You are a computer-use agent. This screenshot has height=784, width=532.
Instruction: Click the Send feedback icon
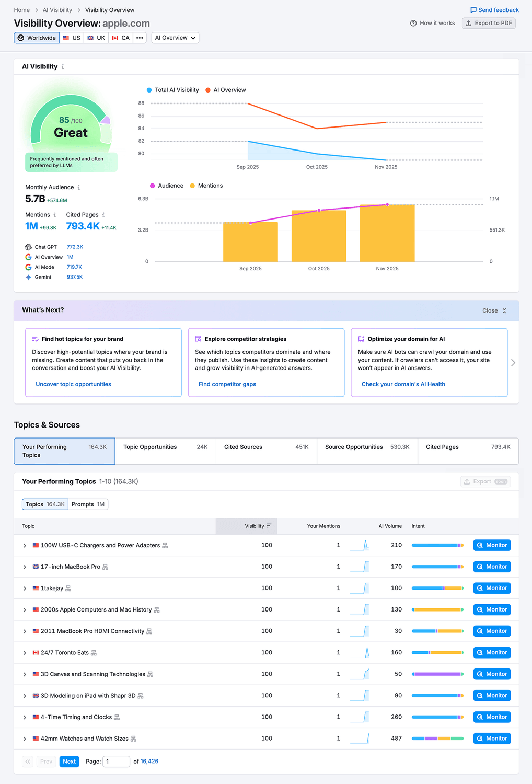[473, 9]
